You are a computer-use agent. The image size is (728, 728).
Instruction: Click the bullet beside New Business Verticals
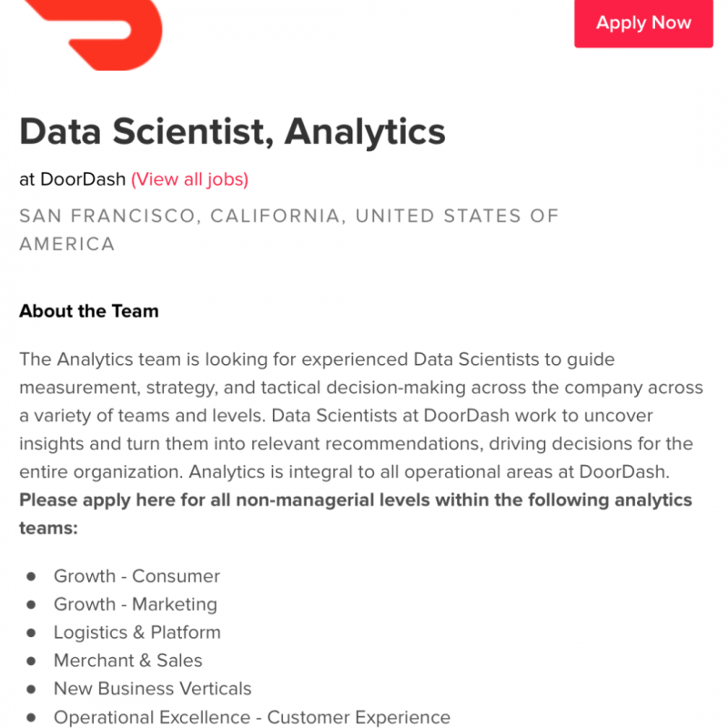point(31,689)
